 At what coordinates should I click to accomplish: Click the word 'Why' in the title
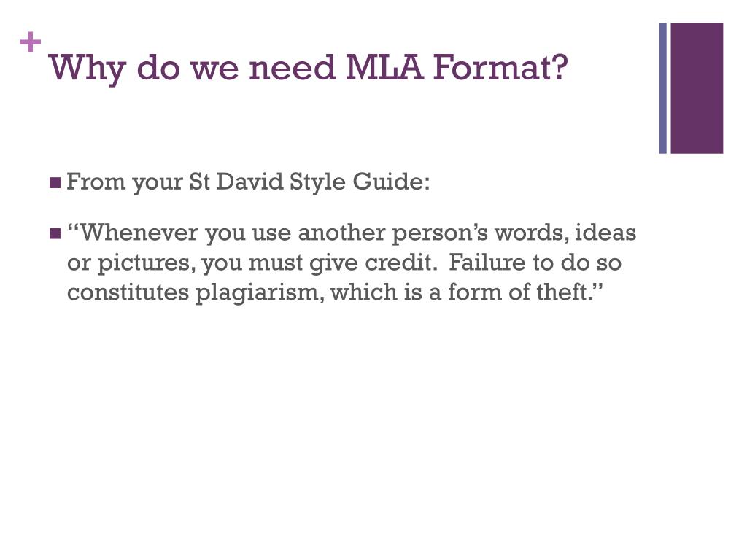[x=88, y=69]
